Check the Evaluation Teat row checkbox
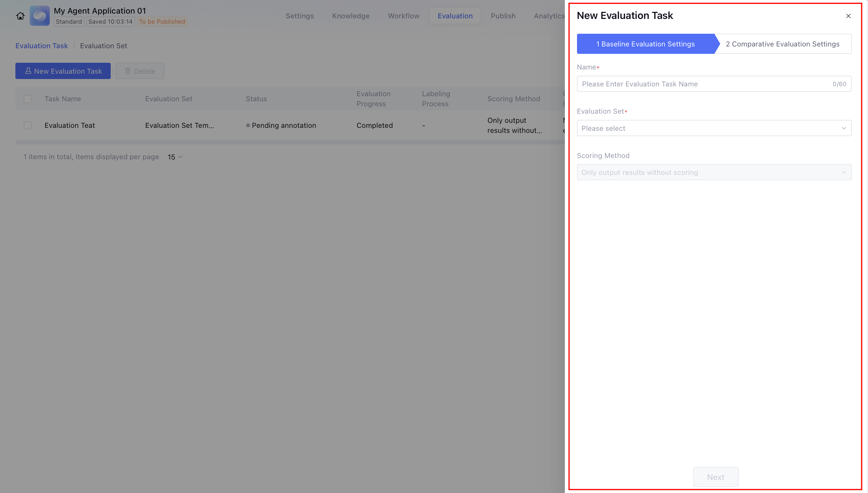 (28, 125)
